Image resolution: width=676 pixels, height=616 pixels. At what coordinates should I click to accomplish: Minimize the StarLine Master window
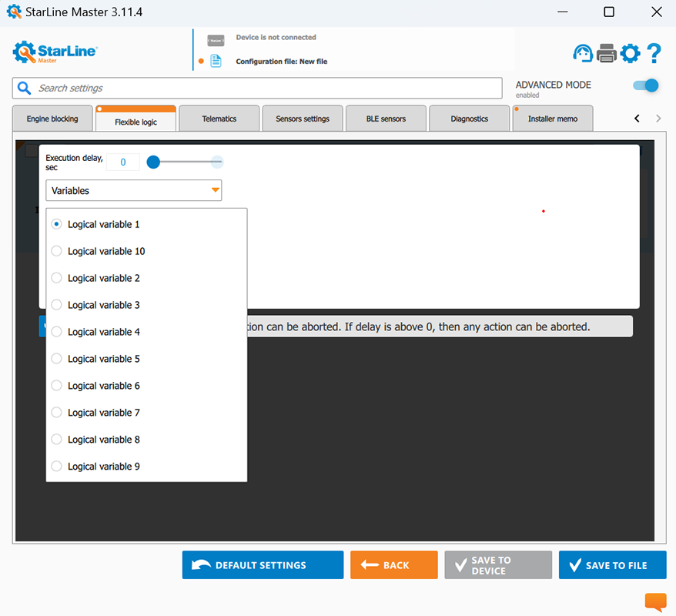point(563,12)
